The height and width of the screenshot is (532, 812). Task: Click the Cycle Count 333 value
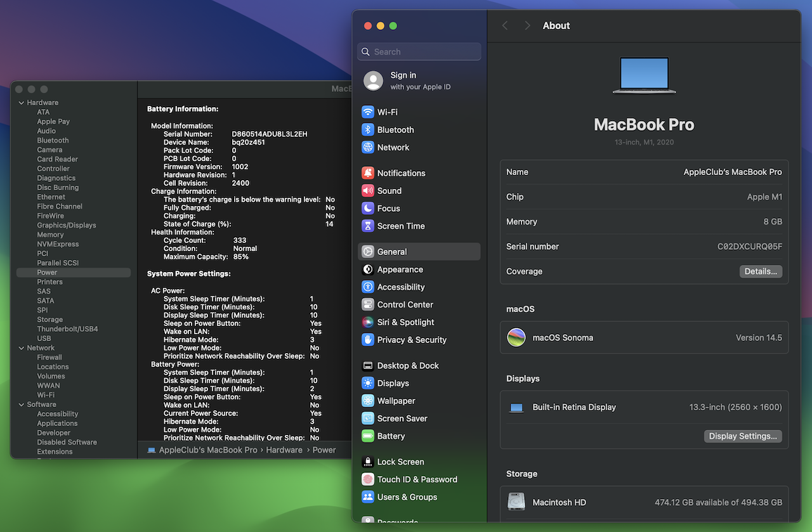(240, 241)
